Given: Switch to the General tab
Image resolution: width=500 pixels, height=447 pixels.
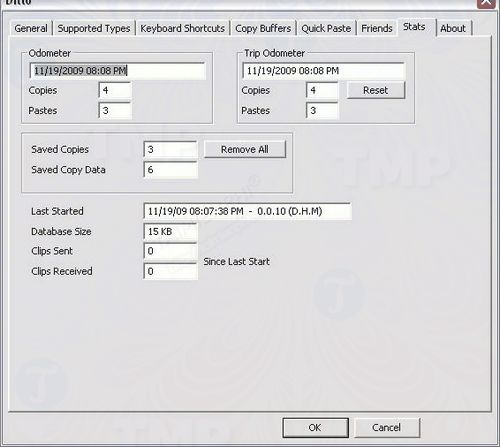Looking at the screenshot, I should click(x=31, y=28).
